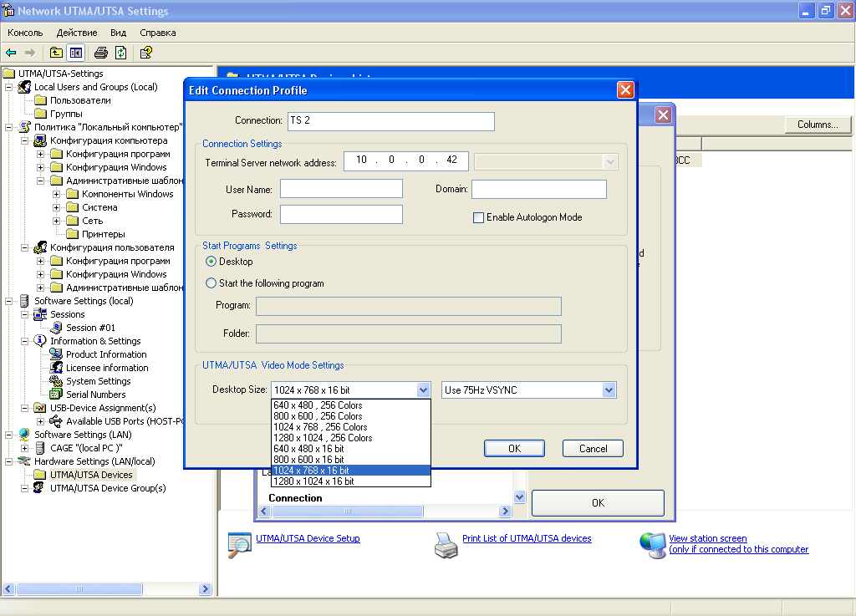Click the tree pane horizontal scrollbar thumb
Viewport: 856px width, 616px height.
click(79, 588)
